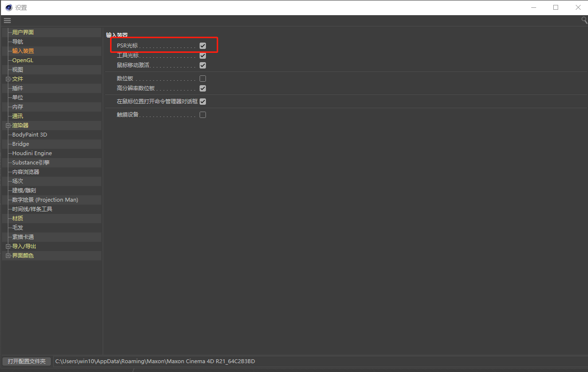The image size is (588, 372).
Task: Maximize the 设置 window
Action: 556,7
